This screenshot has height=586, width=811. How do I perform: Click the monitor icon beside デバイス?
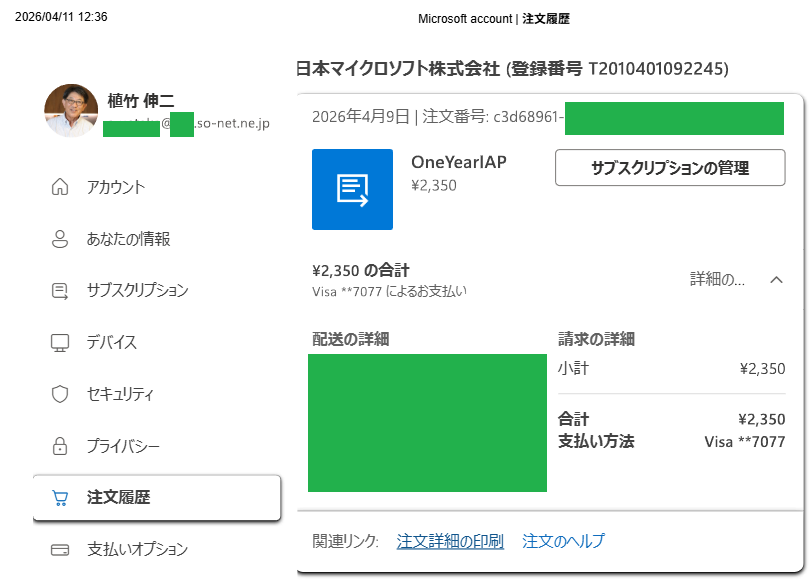[x=60, y=342]
